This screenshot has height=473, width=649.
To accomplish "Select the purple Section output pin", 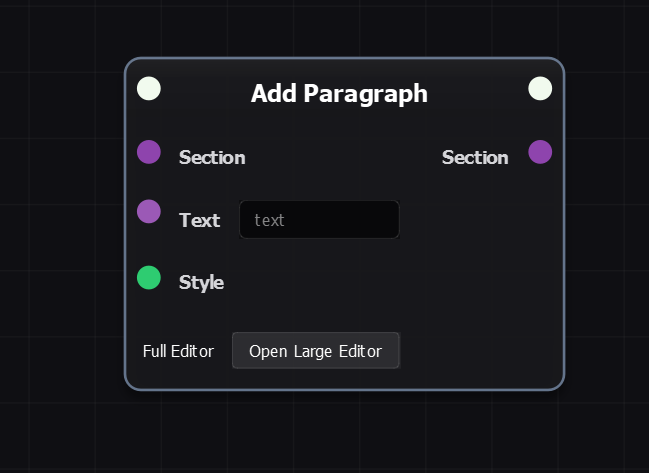I will click(x=540, y=152).
